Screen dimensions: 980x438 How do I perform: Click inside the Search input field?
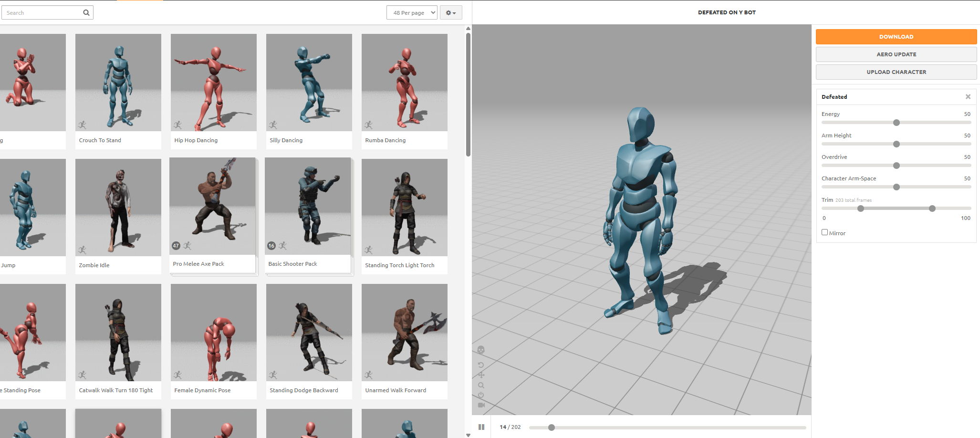(x=42, y=13)
